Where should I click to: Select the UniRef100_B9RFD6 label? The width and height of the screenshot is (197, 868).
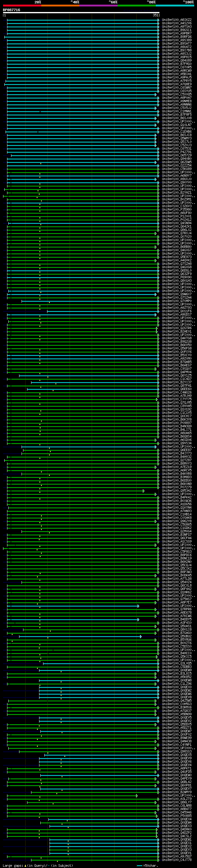click(177, 37)
